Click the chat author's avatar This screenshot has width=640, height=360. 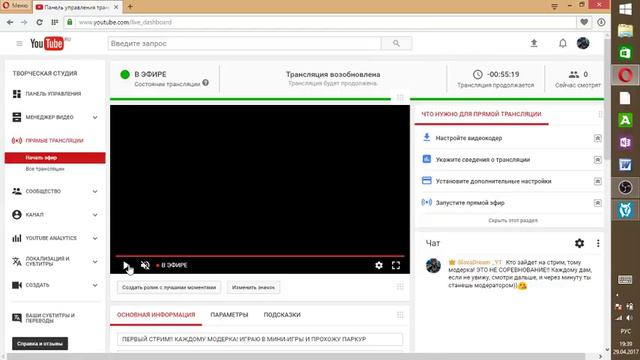pos(433,266)
